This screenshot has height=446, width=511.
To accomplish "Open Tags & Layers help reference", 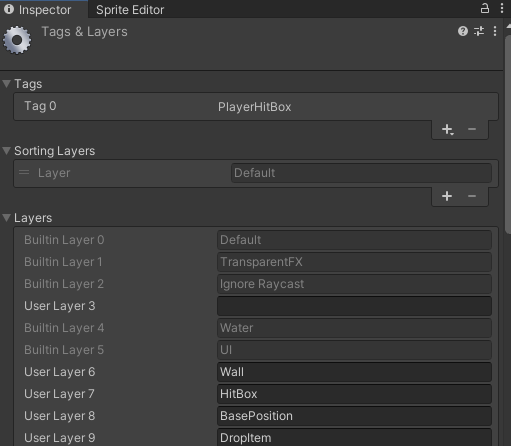I will tap(463, 31).
